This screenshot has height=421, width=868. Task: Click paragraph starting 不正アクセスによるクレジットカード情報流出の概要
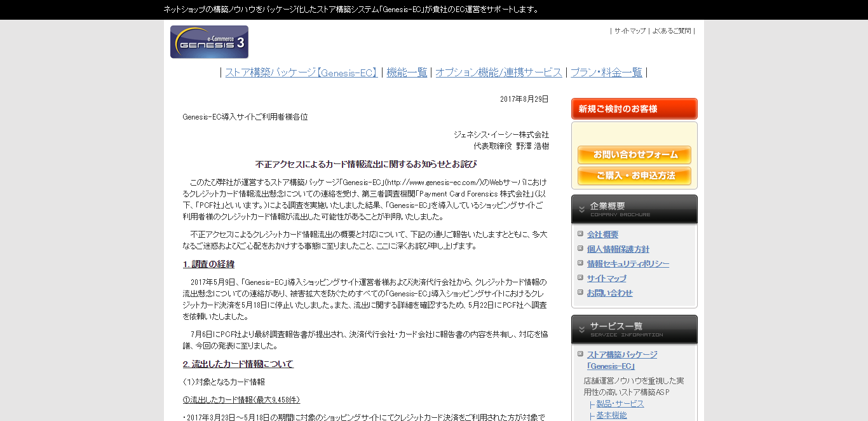[365, 240]
